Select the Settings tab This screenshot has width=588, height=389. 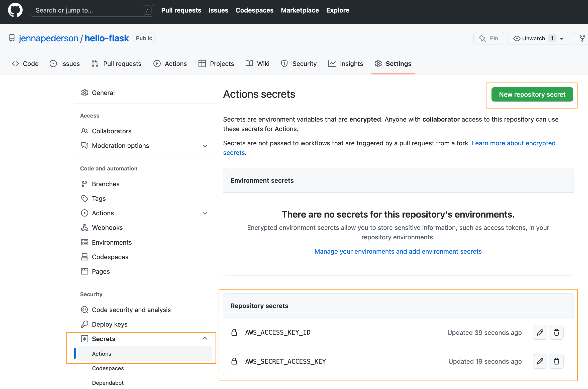pyautogui.click(x=393, y=64)
